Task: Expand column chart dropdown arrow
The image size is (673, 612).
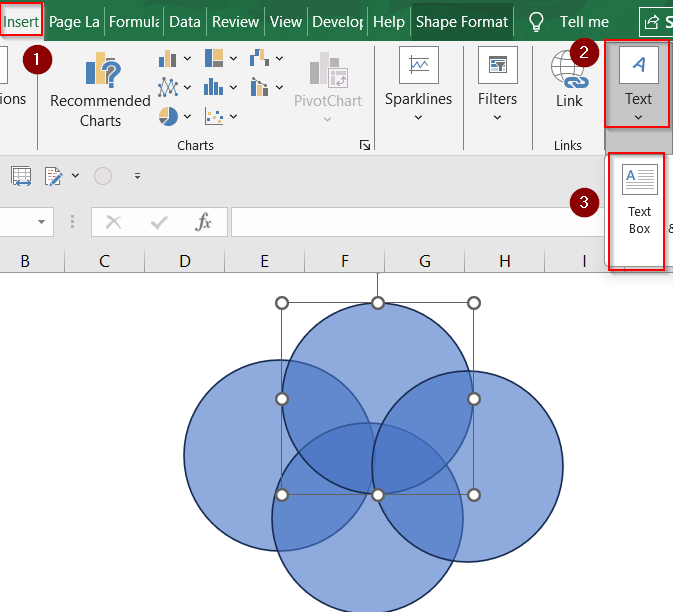Action: [188, 58]
